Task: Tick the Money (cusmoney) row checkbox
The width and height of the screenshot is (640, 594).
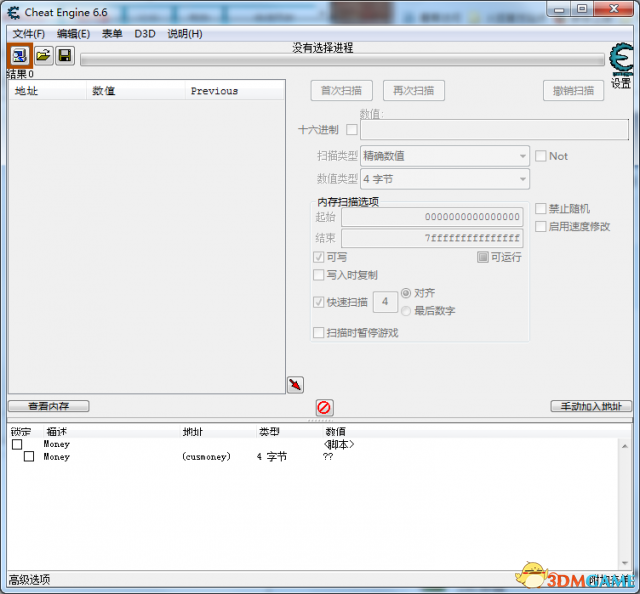Action: (x=29, y=456)
